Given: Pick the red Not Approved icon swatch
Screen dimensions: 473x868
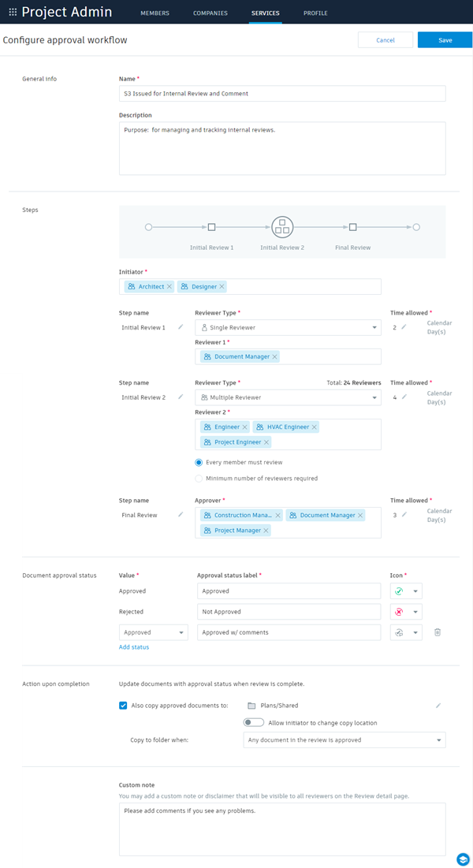Looking at the screenshot, I should (399, 611).
